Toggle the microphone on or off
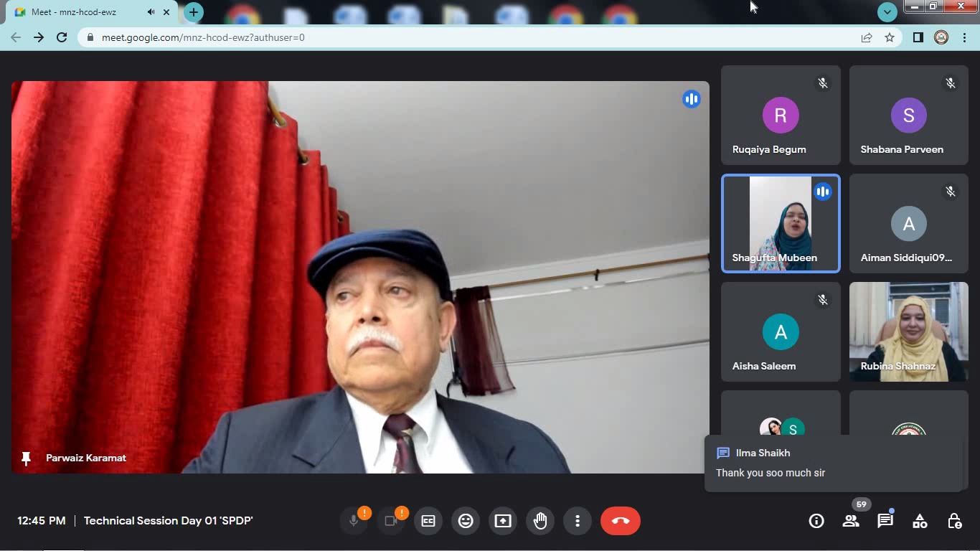 tap(354, 521)
